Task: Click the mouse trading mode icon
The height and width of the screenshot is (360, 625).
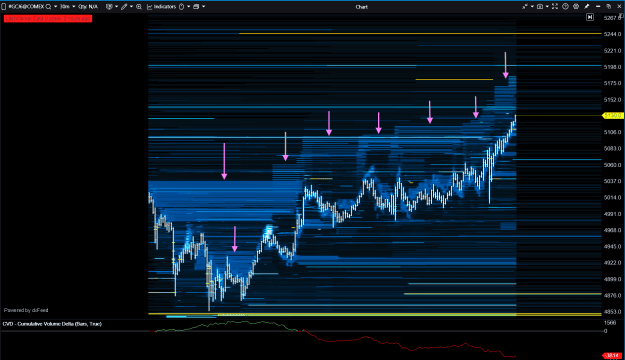Action: coord(181,6)
